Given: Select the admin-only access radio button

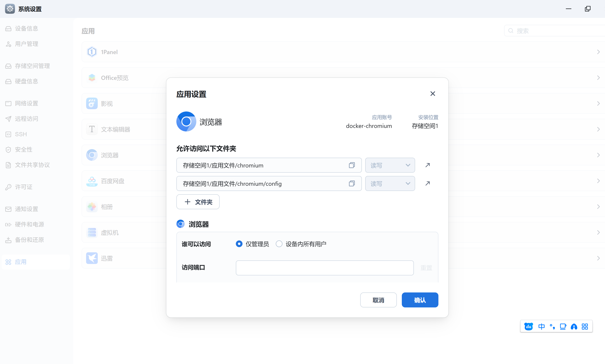Looking at the screenshot, I should (x=239, y=244).
